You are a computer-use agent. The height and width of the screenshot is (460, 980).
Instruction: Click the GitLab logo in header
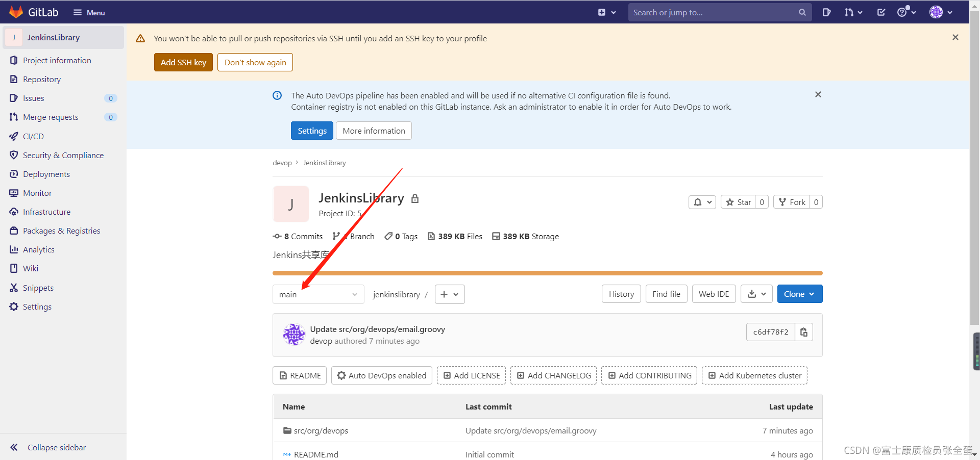[34, 12]
